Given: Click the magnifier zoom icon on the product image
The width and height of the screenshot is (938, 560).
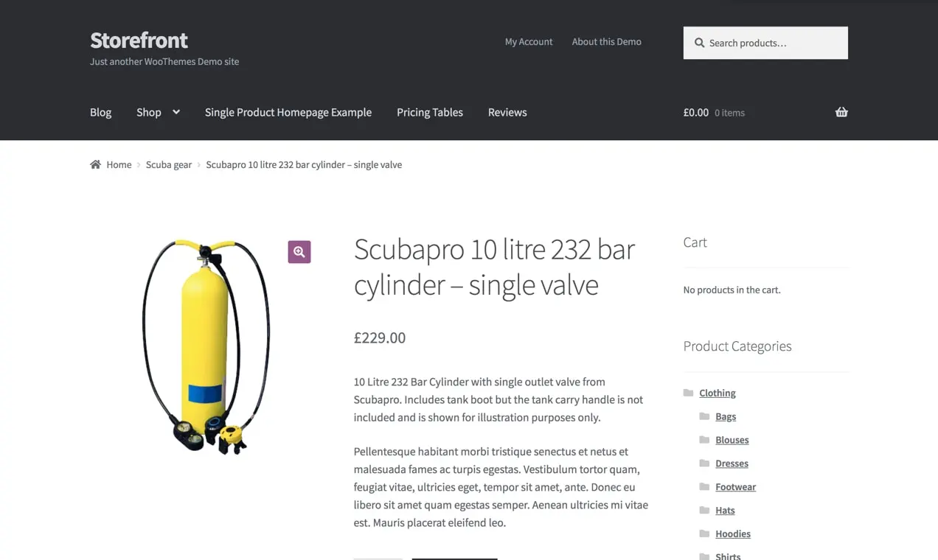Looking at the screenshot, I should pyautogui.click(x=299, y=252).
